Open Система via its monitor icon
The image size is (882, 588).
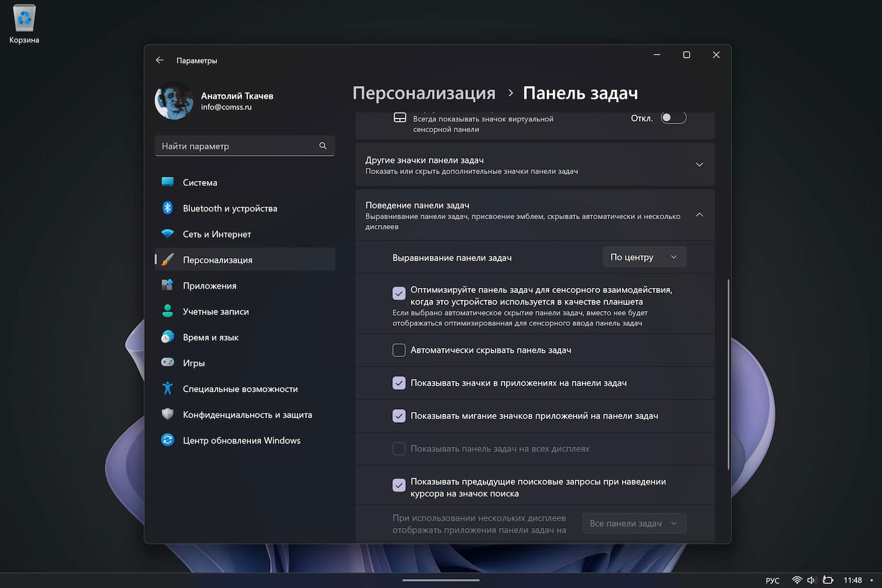(168, 182)
